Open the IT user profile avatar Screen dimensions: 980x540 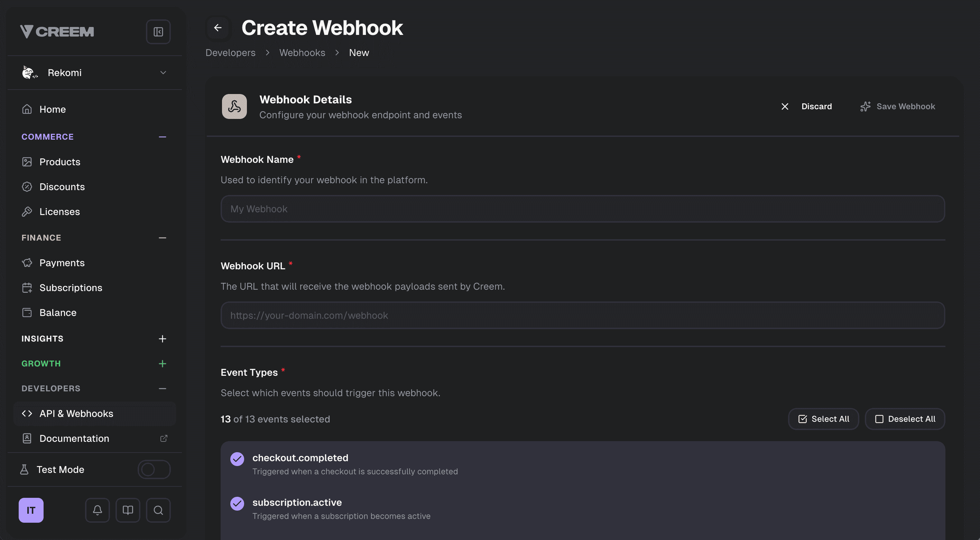click(x=31, y=510)
